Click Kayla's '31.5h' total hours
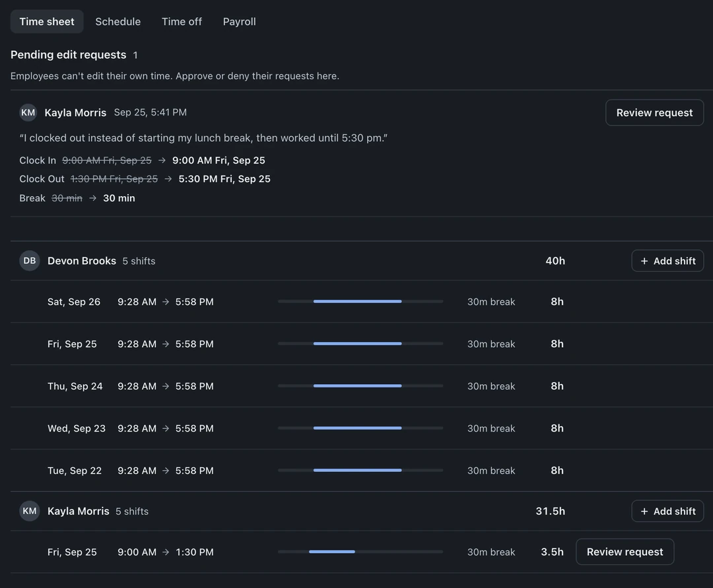Image resolution: width=713 pixels, height=588 pixels. (550, 511)
